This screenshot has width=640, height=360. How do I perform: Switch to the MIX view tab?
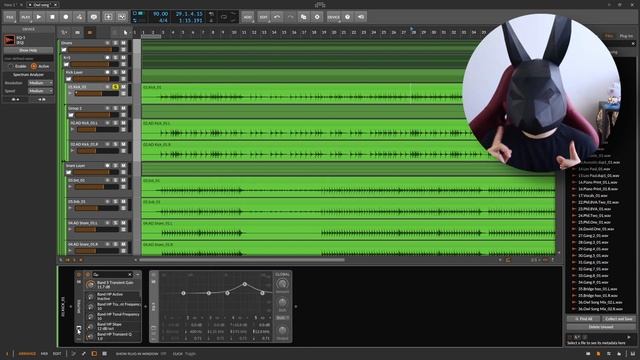(x=44, y=354)
